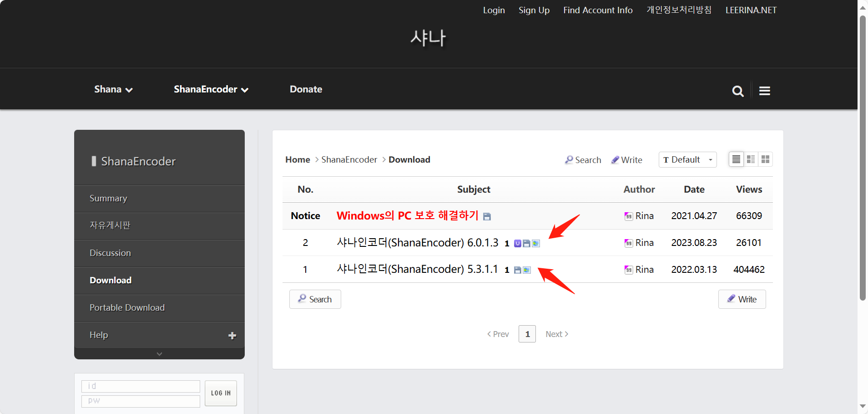Open the Windows PC protection notice post
Viewport: 868px width, 414px height.
pos(407,216)
